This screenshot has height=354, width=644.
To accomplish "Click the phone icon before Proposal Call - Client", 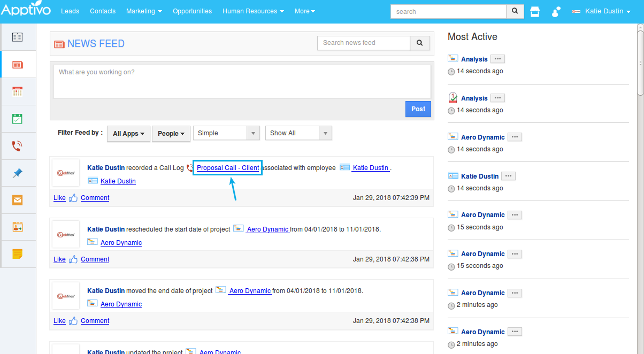I will [x=189, y=168].
